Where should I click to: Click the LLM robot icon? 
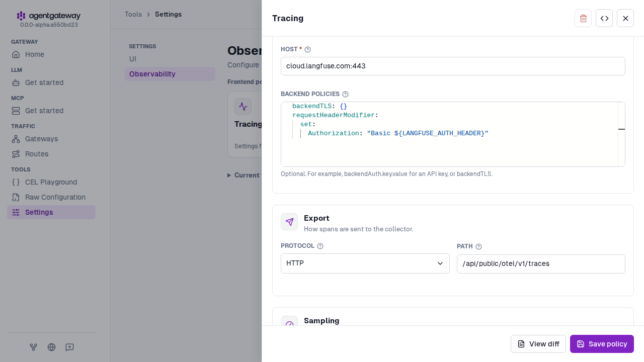[x=16, y=82]
